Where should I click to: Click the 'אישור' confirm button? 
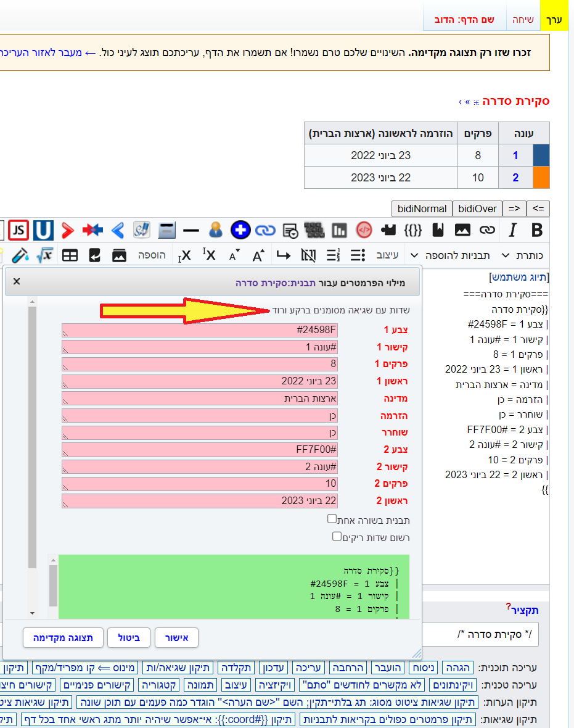[x=177, y=637]
